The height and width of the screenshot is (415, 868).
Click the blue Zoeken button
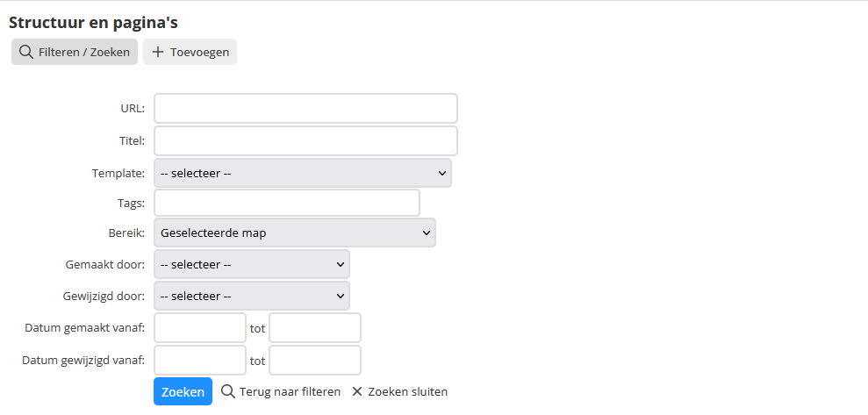pyautogui.click(x=183, y=392)
